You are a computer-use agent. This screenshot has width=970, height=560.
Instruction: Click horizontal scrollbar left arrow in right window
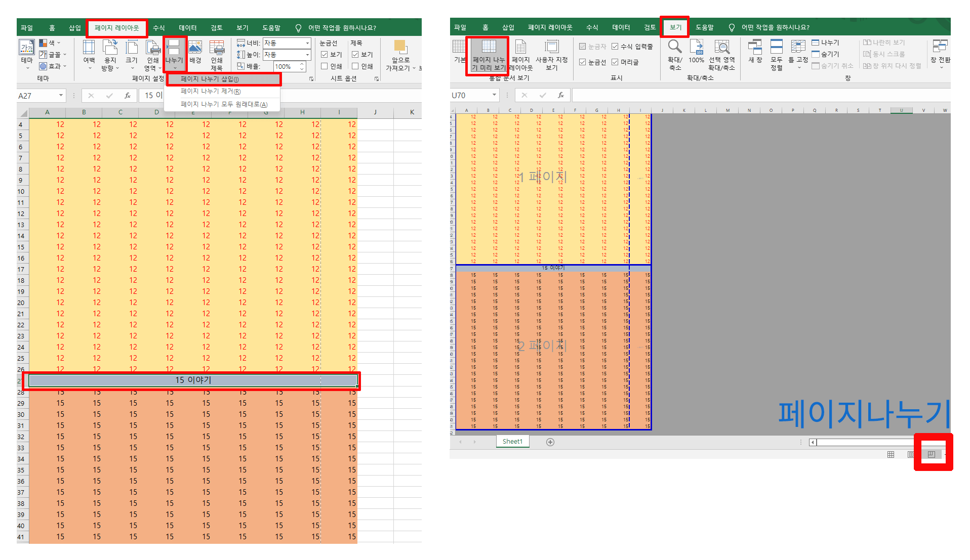click(x=813, y=443)
